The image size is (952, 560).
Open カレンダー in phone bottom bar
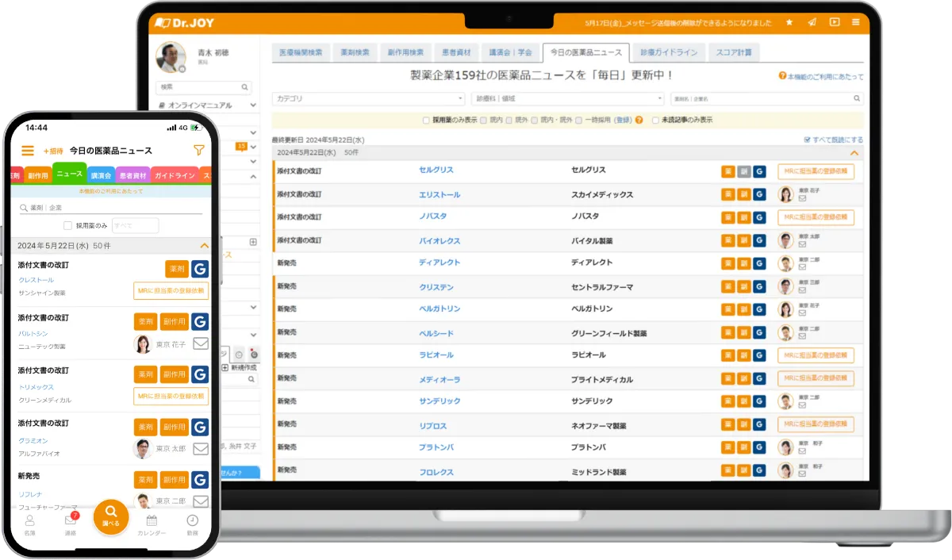(x=152, y=524)
